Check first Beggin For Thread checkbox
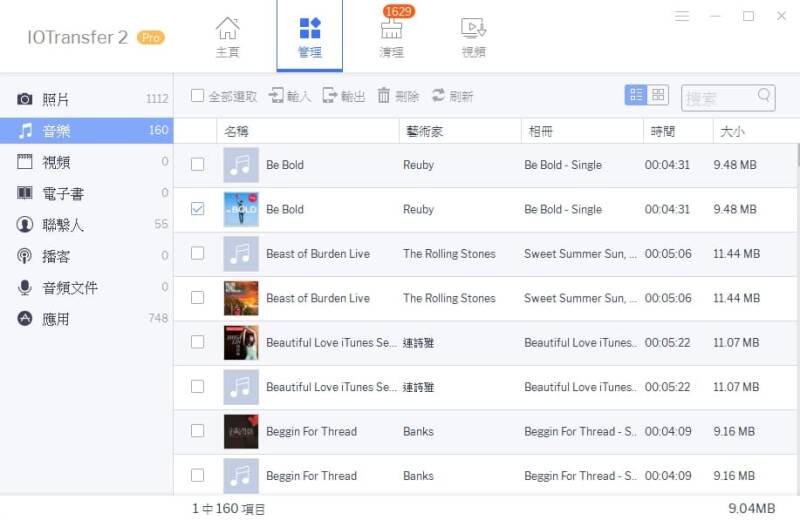 (x=197, y=431)
